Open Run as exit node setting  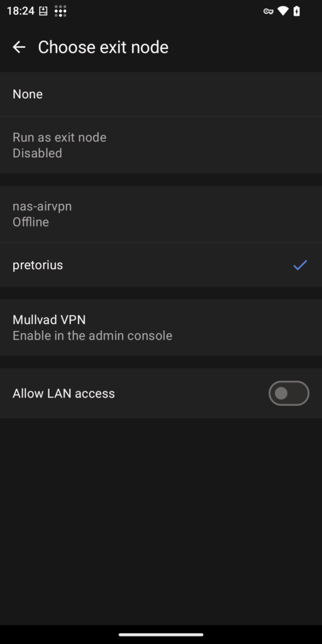coord(161,145)
